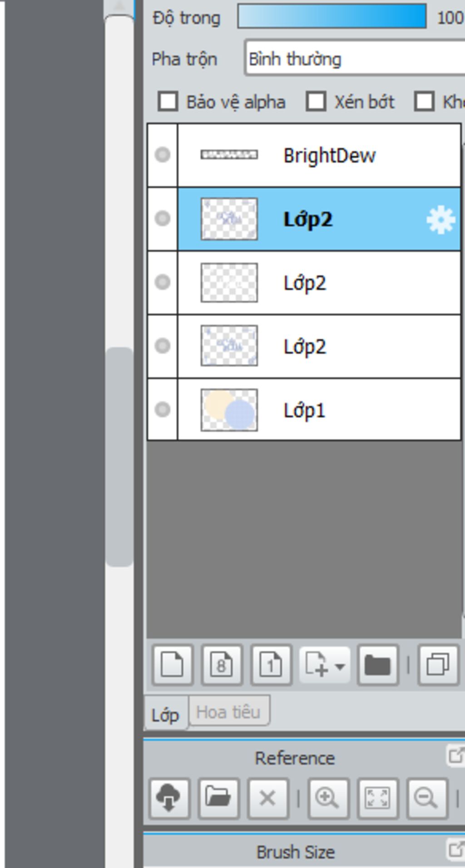
Task: Toggle visibility of Lớp1 layer
Action: tap(162, 409)
